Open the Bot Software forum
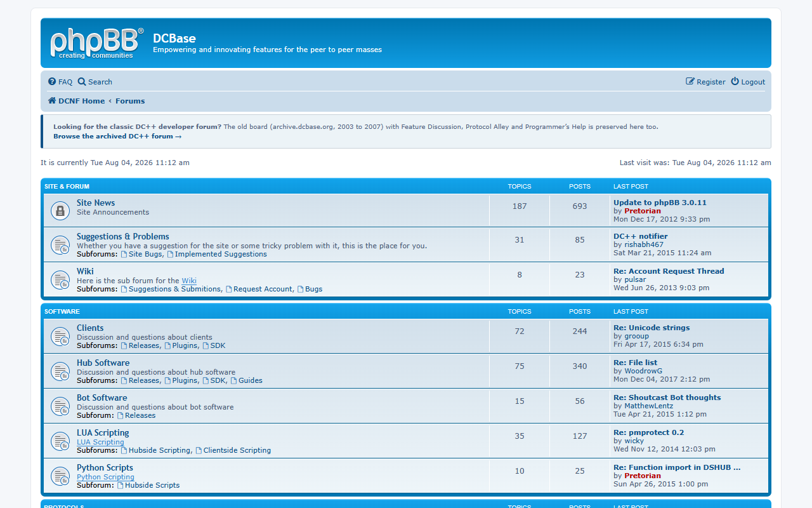This screenshot has width=812, height=508. tap(102, 398)
